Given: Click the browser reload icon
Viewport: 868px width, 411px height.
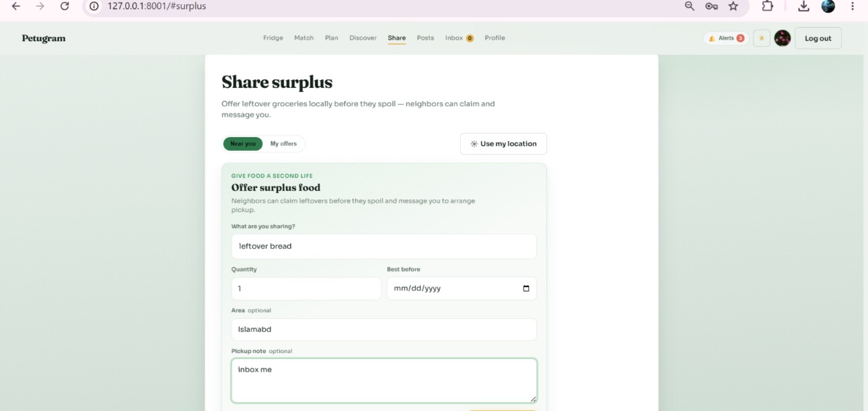Looking at the screenshot, I should click(65, 6).
